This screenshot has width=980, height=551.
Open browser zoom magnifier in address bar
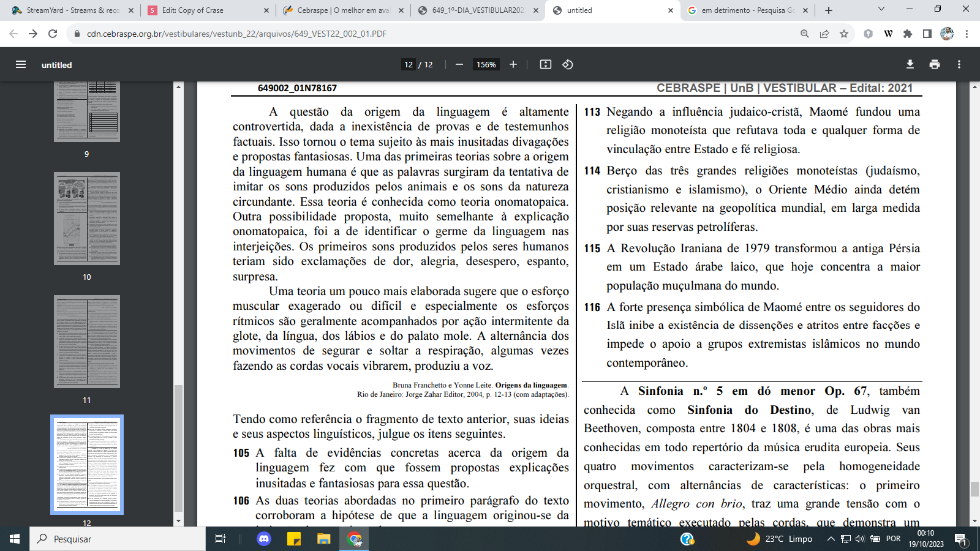805,34
